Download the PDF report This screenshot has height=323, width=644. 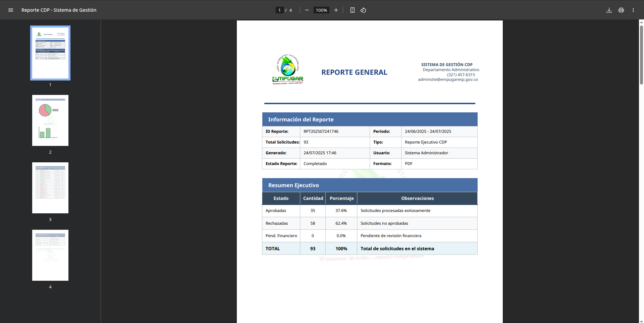coord(609,10)
